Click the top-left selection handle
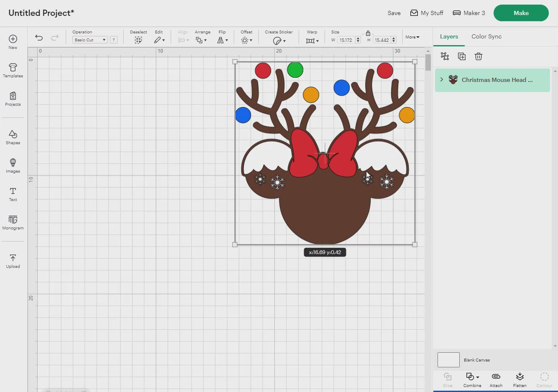The image size is (558, 392). point(235,61)
